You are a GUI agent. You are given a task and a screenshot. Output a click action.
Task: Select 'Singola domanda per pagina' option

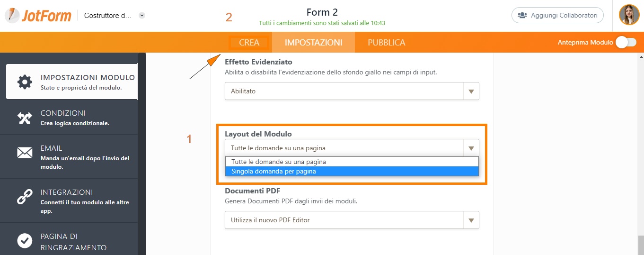[x=352, y=172]
